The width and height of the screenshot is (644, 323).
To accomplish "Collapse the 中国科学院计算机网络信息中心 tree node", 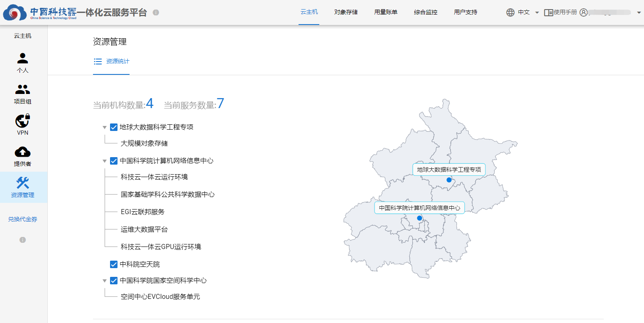I will [105, 161].
